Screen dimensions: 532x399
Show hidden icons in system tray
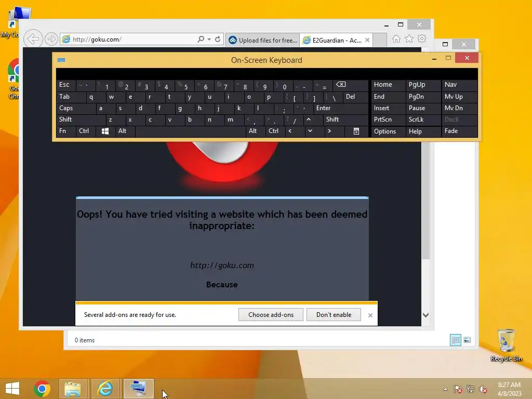445,390
